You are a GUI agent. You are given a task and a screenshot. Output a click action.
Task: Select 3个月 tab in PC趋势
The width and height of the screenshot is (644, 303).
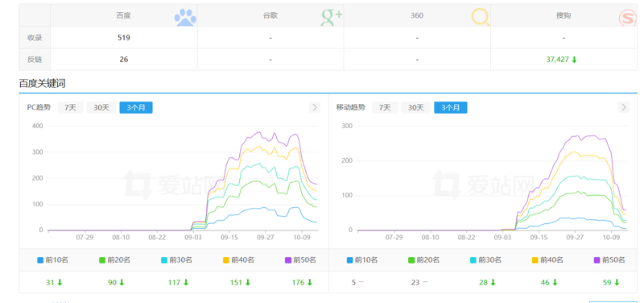(x=136, y=108)
